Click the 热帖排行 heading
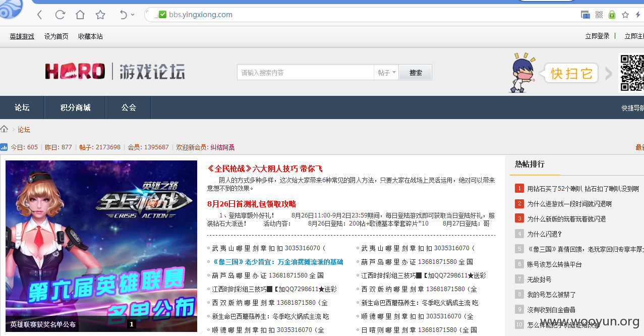The image size is (644, 336). (530, 164)
